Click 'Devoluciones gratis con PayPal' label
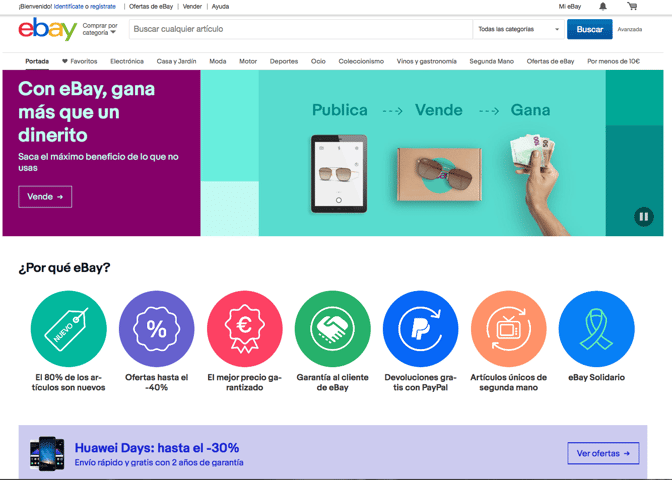 [420, 382]
